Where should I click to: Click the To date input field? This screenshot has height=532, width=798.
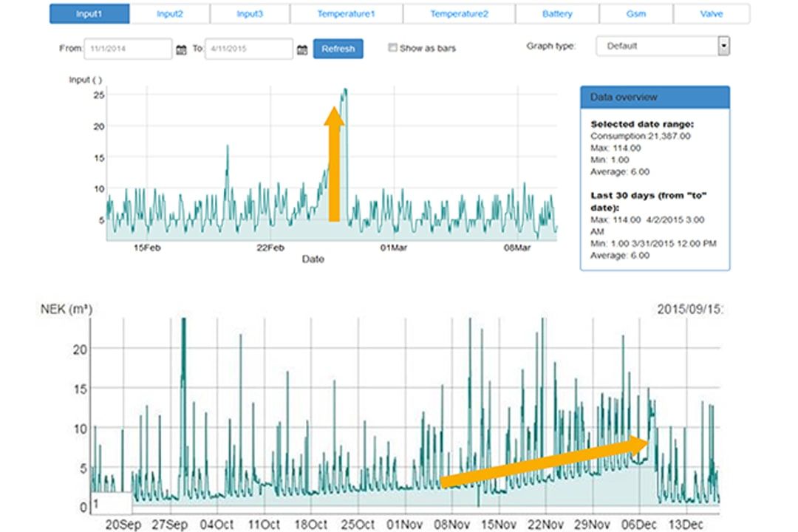248,49
